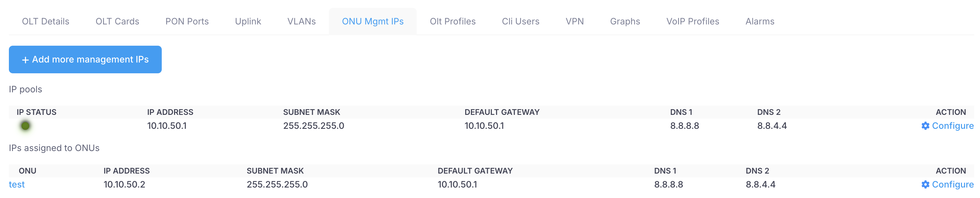Click the green IP status indicator dot

point(25,126)
